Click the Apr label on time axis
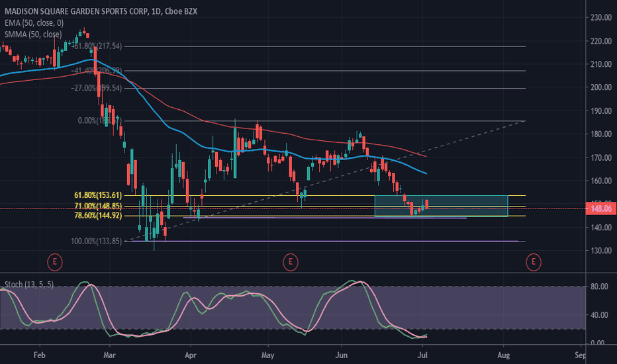This screenshot has width=617, height=364. (191, 355)
